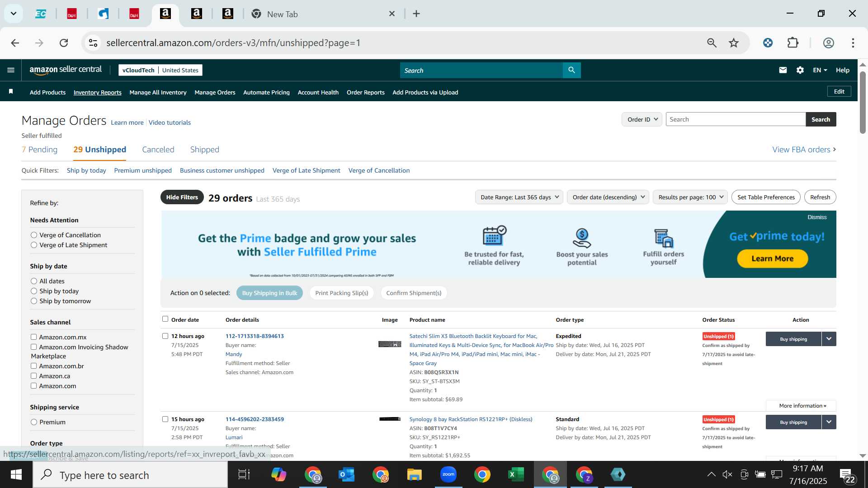Select All dates radio button
The height and width of the screenshot is (488, 868).
(34, 281)
